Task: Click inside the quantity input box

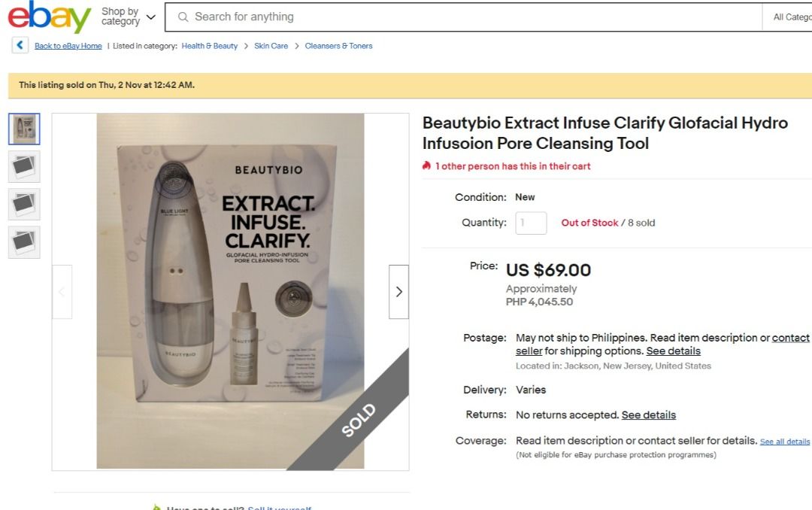Action: point(531,223)
